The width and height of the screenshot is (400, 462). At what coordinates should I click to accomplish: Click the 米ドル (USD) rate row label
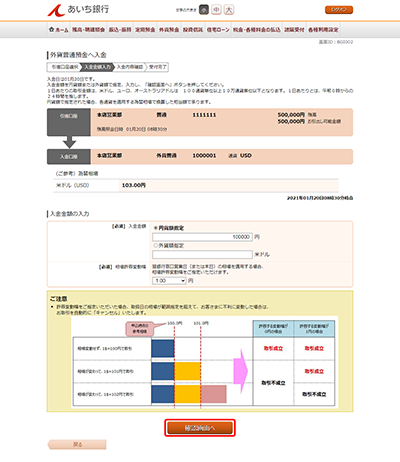73,185
